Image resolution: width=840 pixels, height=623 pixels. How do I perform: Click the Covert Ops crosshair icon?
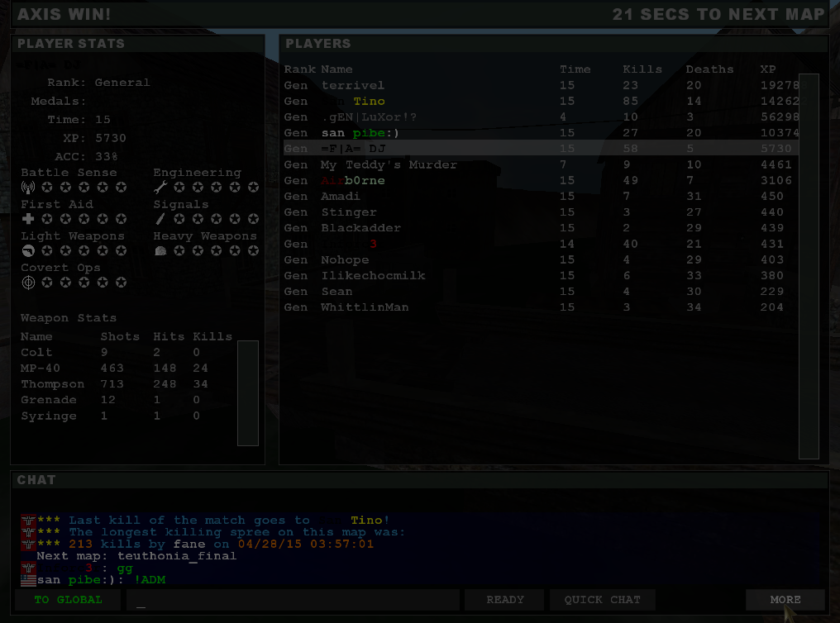click(28, 283)
